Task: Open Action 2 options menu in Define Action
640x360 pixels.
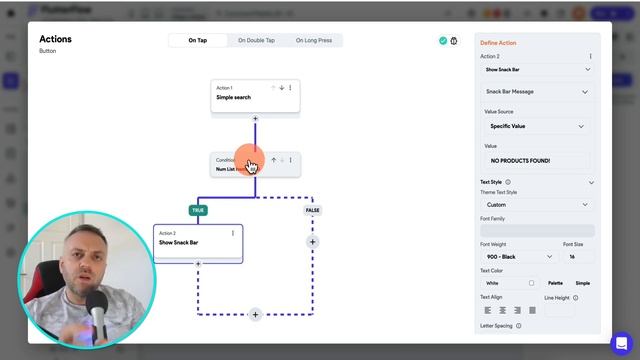Action: tap(590, 56)
